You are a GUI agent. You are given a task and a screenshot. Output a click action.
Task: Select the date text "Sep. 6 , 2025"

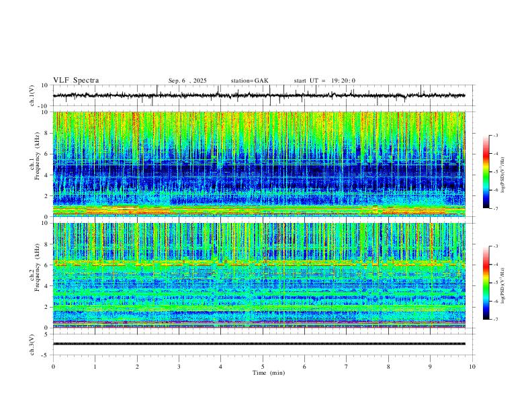tap(187, 81)
